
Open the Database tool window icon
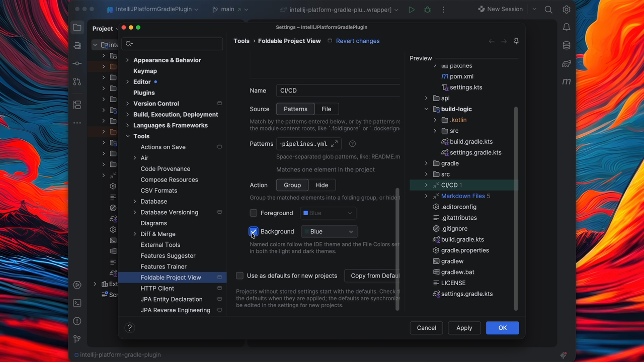(567, 45)
